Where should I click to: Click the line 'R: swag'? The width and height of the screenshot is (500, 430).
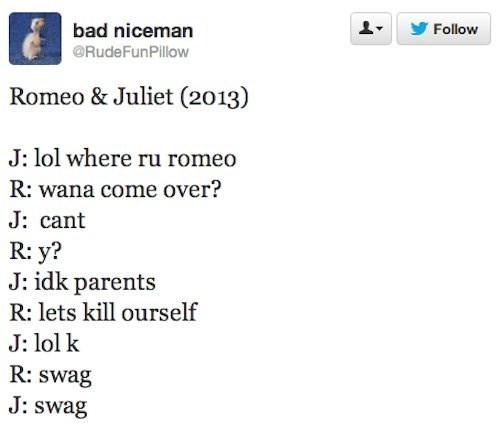(51, 375)
